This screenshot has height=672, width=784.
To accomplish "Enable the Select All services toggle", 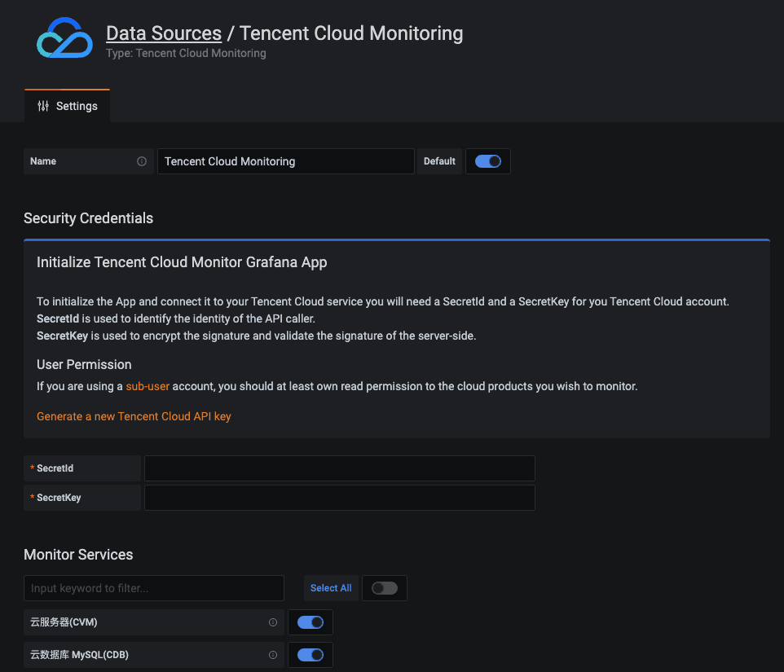I will click(385, 588).
